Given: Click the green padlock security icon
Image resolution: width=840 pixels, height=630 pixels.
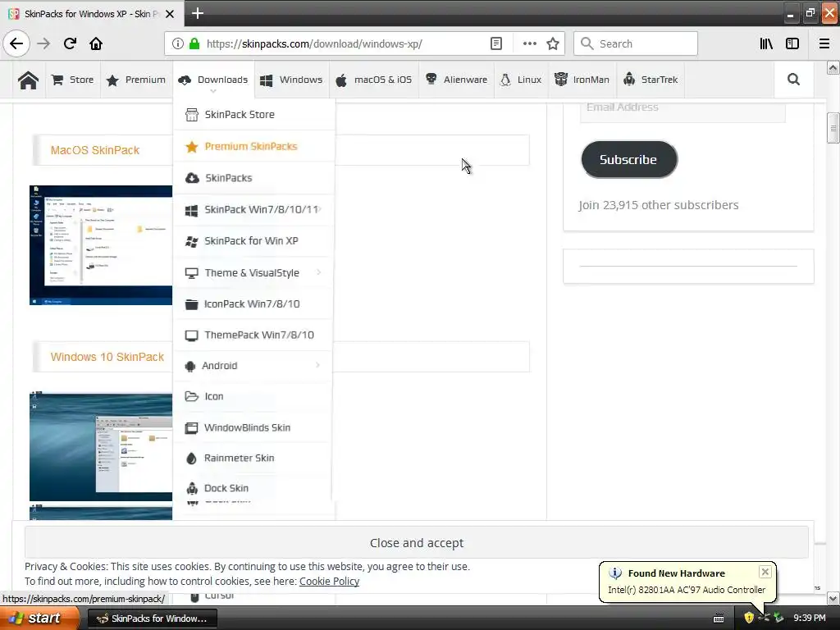Looking at the screenshot, I should (x=194, y=44).
